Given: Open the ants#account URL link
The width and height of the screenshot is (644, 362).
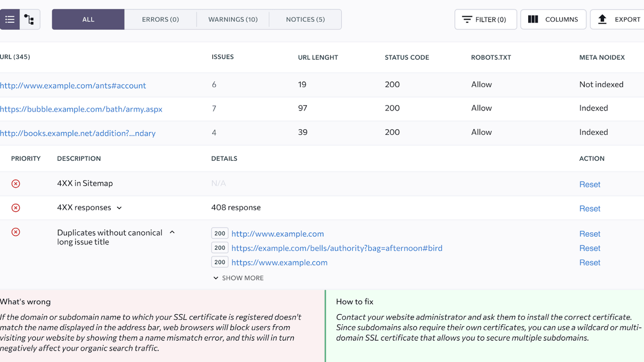Looking at the screenshot, I should (x=73, y=85).
